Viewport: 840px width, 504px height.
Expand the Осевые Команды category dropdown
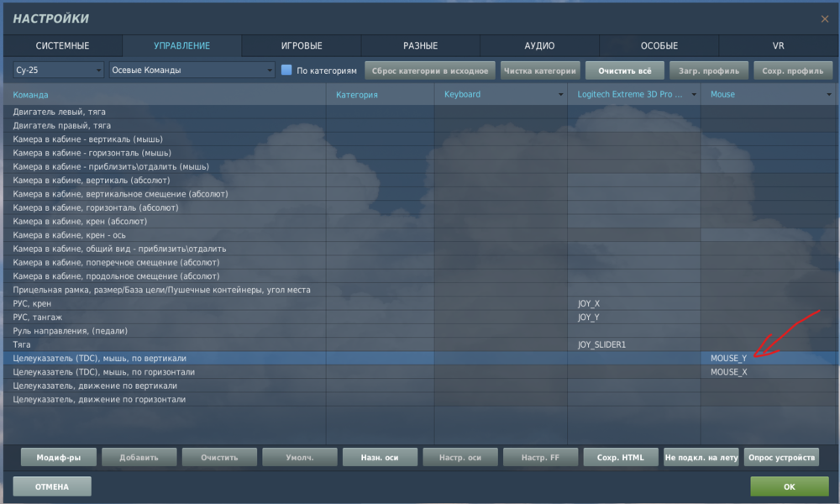coord(192,71)
